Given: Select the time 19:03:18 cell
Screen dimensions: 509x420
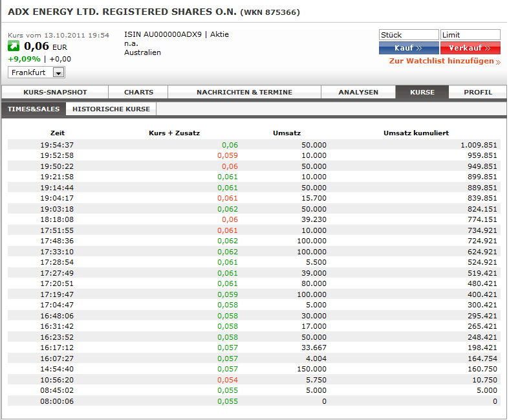Looking at the screenshot, I should [57, 209].
